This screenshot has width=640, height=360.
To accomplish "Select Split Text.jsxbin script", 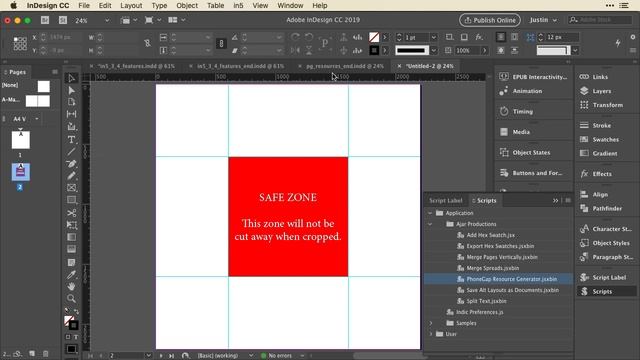I will click(x=486, y=301).
